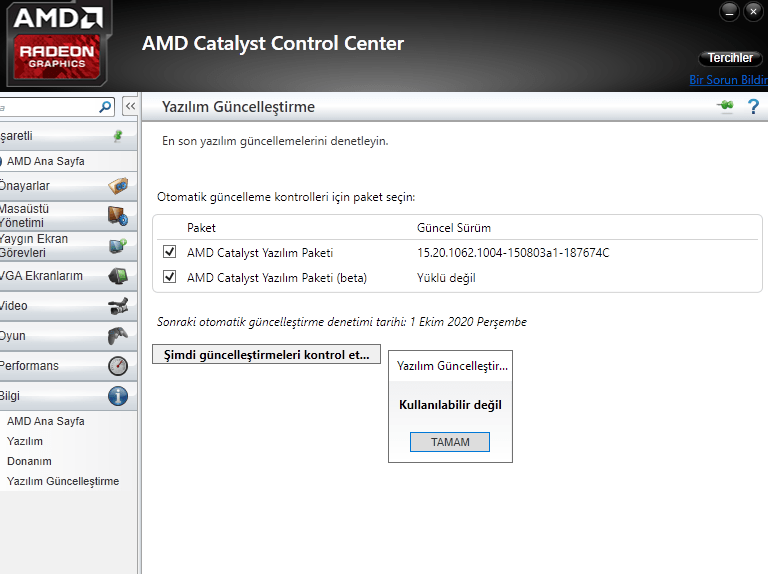Click Şimdi güncelleştirmeleri kontrol et button
Image resolution: width=768 pixels, height=574 pixels.
pyautogui.click(x=266, y=354)
